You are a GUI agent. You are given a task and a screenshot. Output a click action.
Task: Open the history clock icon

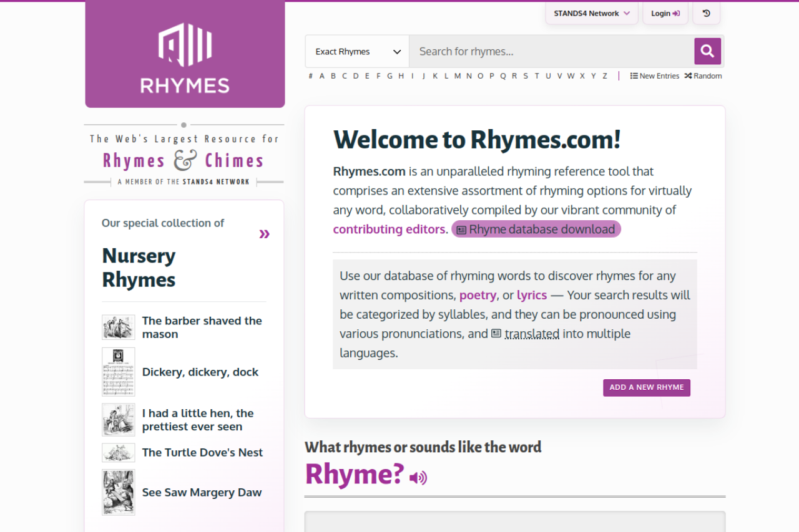(707, 13)
